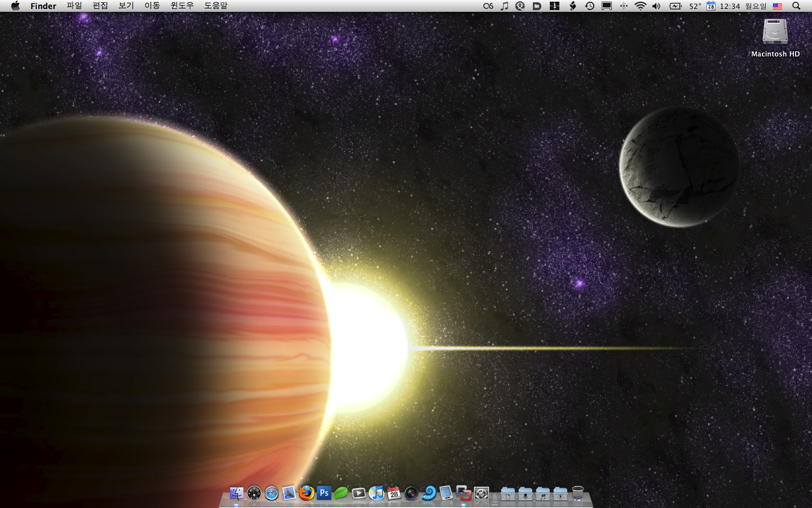Open the Downloads stack in the Dock
This screenshot has height=508, width=812.
[526, 493]
